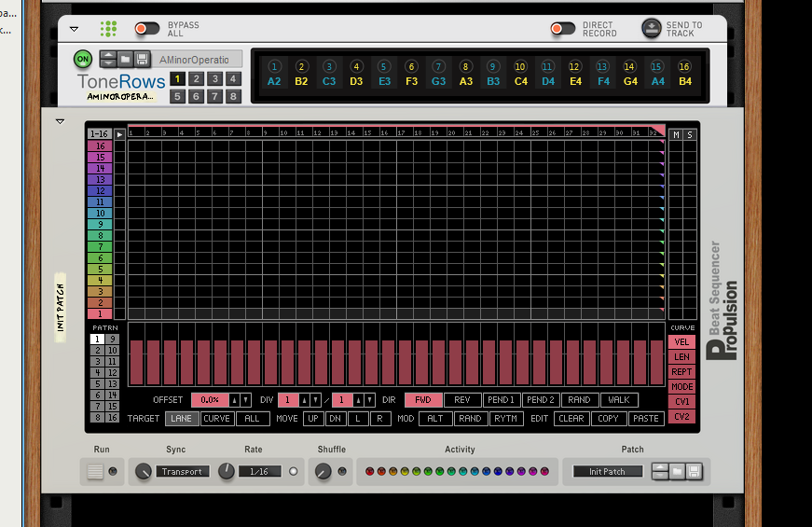Open the Transport sync selector

[x=182, y=472]
